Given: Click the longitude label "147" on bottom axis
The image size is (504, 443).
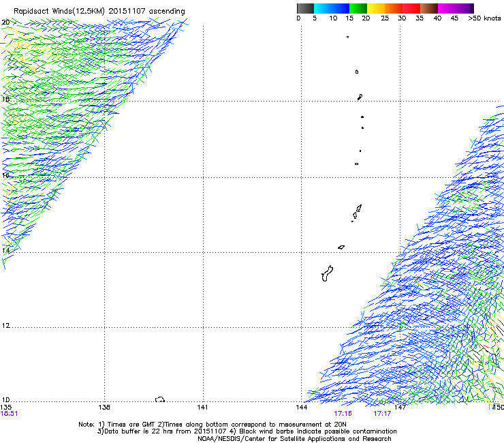Looking at the screenshot, I should (x=400, y=408).
